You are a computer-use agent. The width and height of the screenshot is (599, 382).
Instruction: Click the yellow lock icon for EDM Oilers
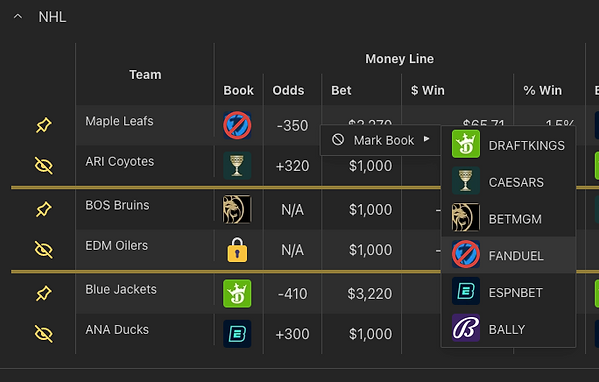pyautogui.click(x=237, y=250)
